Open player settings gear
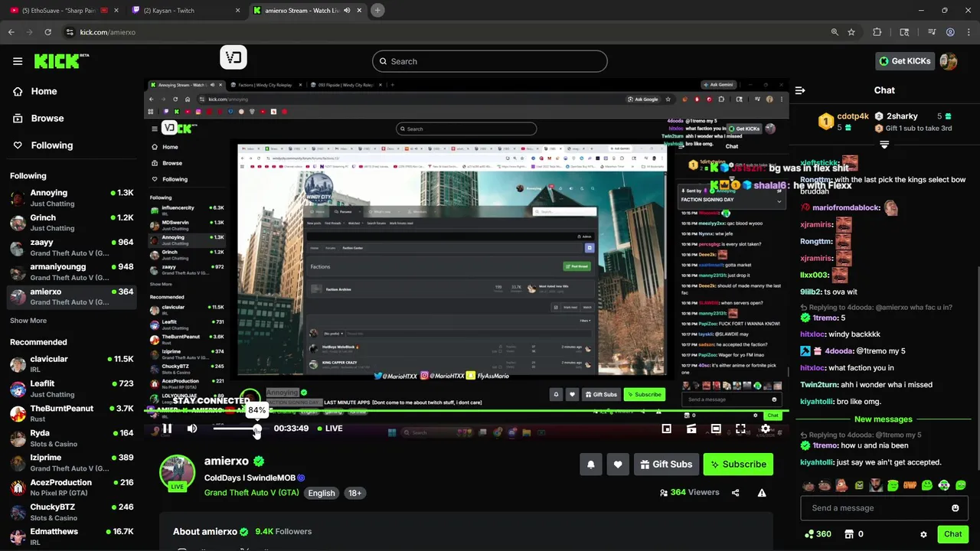The height and width of the screenshot is (551, 980). (765, 429)
